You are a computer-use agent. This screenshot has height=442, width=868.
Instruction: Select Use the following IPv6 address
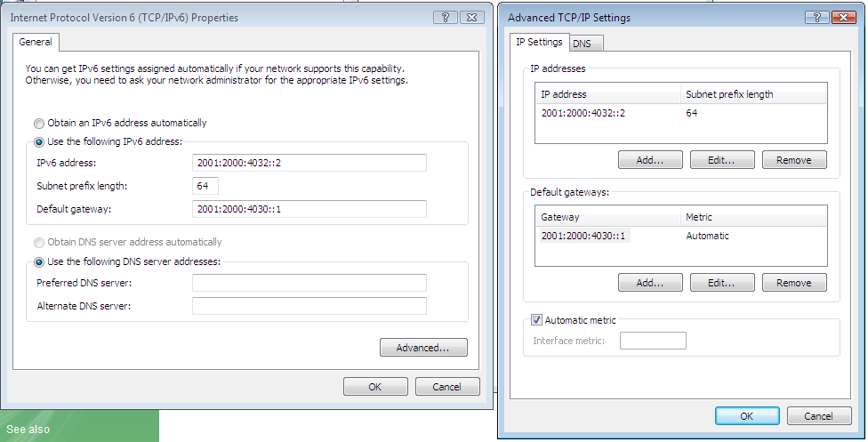coord(39,141)
